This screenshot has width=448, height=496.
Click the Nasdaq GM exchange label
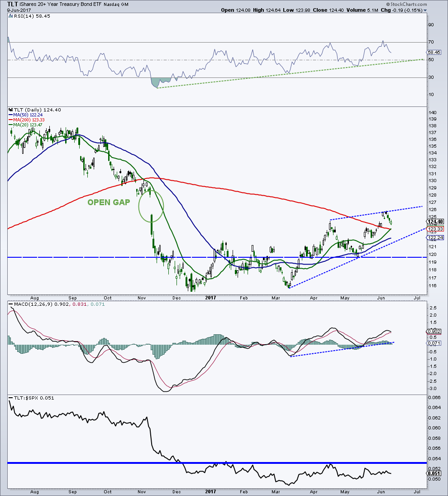tap(116, 5)
